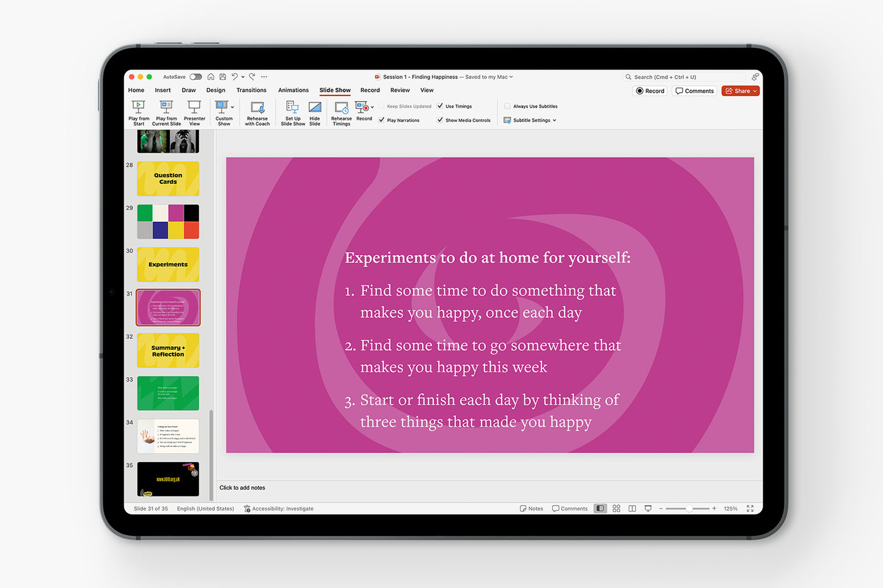Viewport: 883px width, 588px height.
Task: Toggle the AutoSave switch
Action: pyautogui.click(x=196, y=77)
